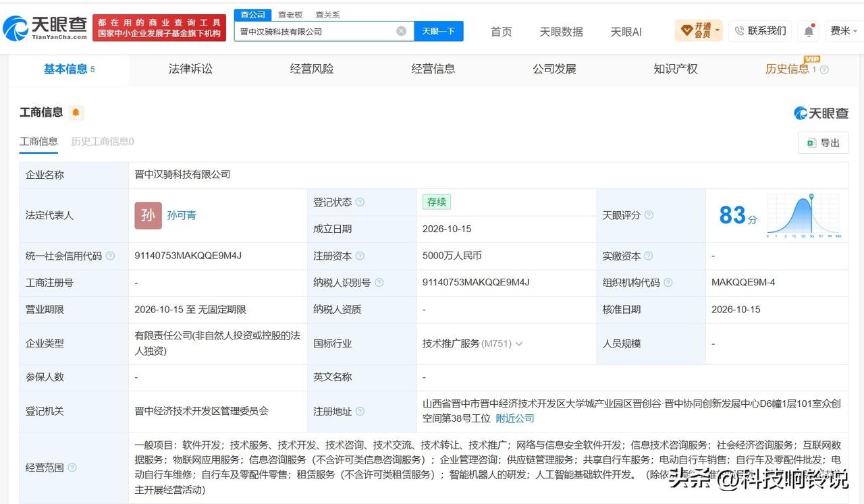Viewport: 864px width, 504px height.
Task: Open the 知识产权 tab
Action: (x=676, y=69)
